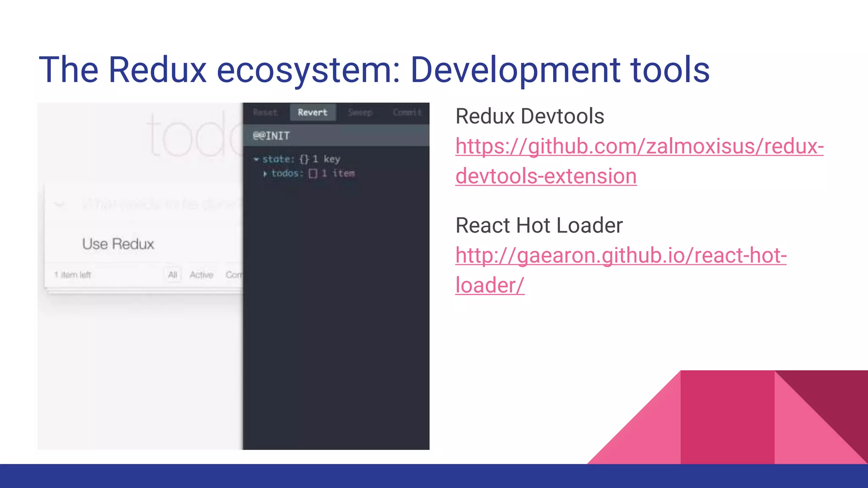Open the redux-devtools-extension GitHub link

(639, 147)
